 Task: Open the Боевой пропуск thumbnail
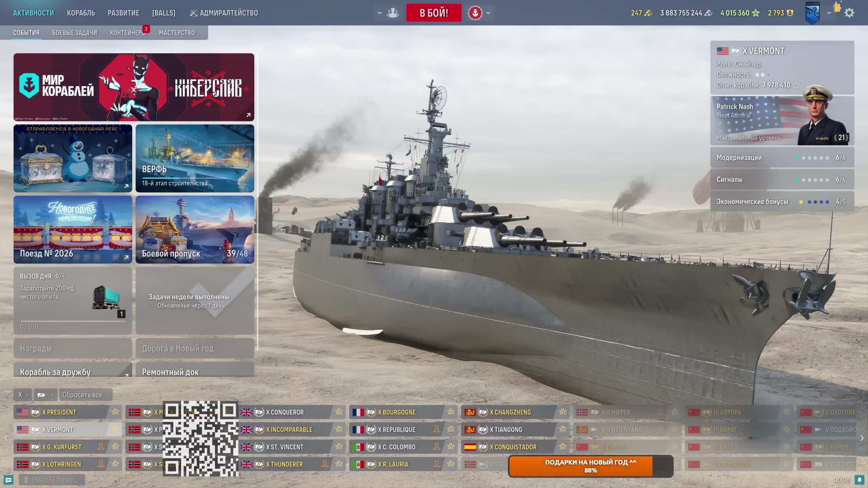[x=195, y=229]
